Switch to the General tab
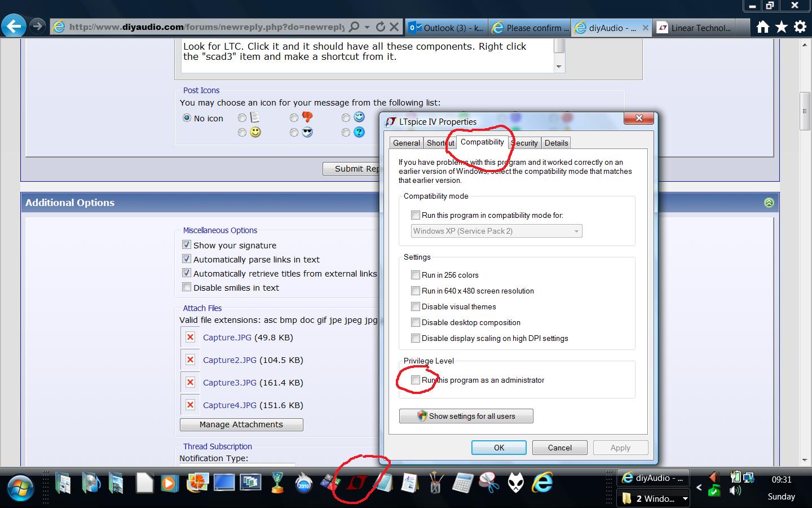The height and width of the screenshot is (508, 812). [407, 143]
